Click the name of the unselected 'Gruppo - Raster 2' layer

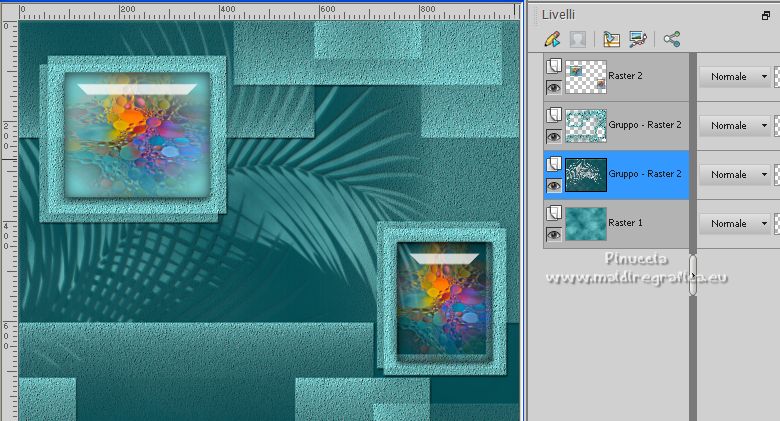(645, 125)
